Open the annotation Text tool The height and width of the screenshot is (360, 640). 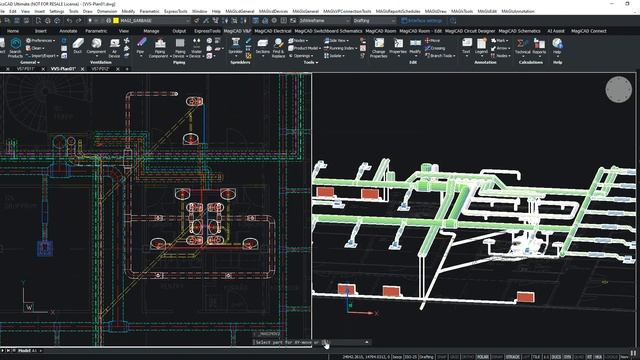tap(467, 46)
